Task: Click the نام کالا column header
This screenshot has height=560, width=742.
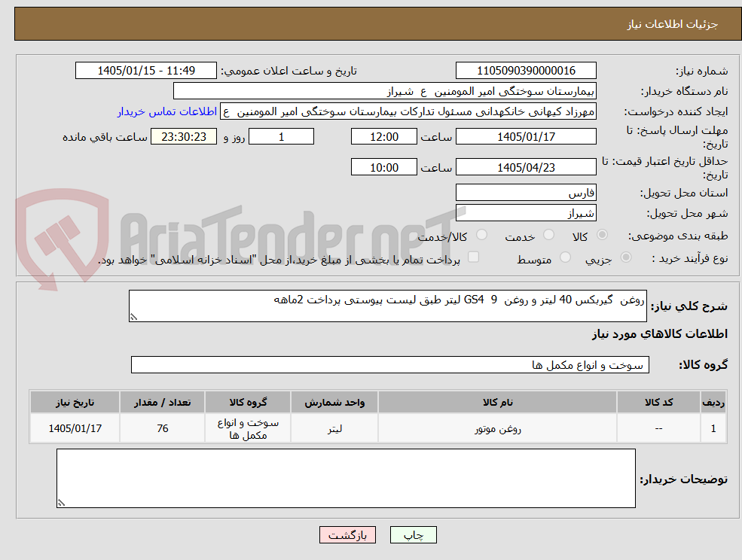Action: tap(497, 402)
